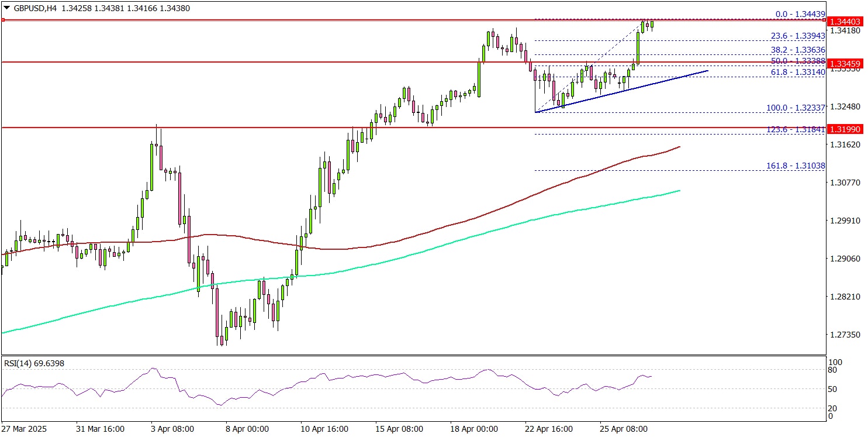Grab the red square handle on top resistance line
This screenshot has height=437, width=868.
(x=3, y=20)
